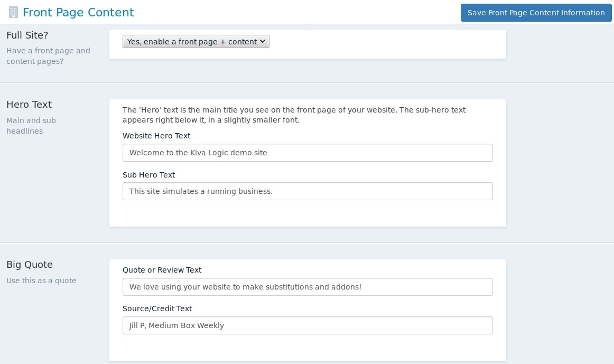Click the 'Main and sub headlines' description
The height and width of the screenshot is (364, 614).
31,126
